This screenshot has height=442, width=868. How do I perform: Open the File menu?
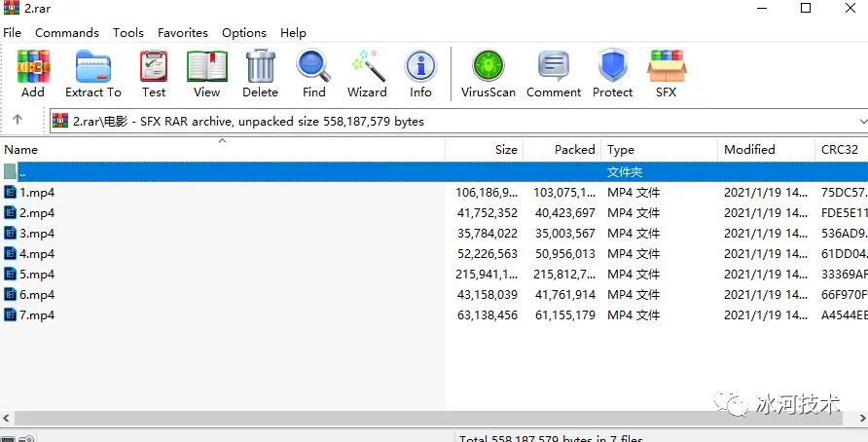pyautogui.click(x=13, y=33)
